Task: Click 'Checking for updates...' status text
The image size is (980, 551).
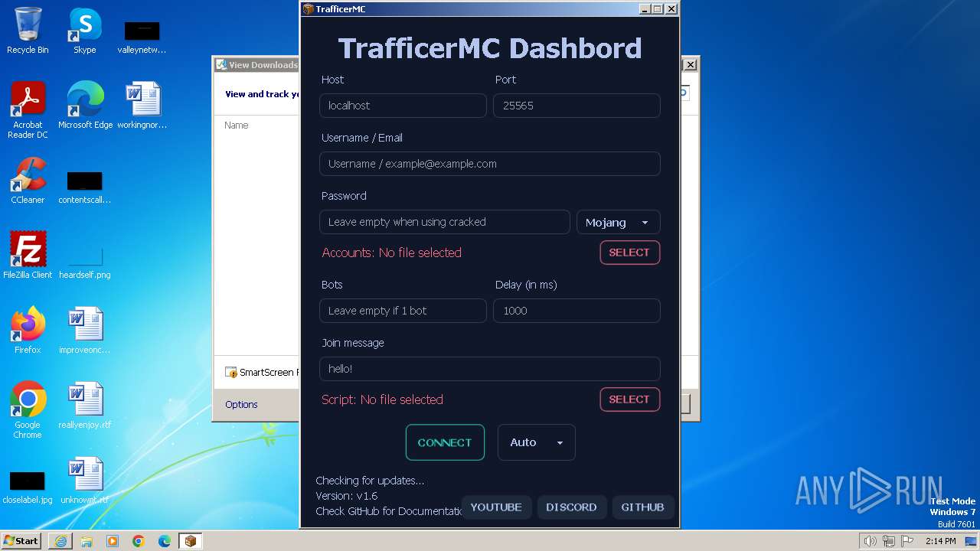Action: (x=370, y=481)
